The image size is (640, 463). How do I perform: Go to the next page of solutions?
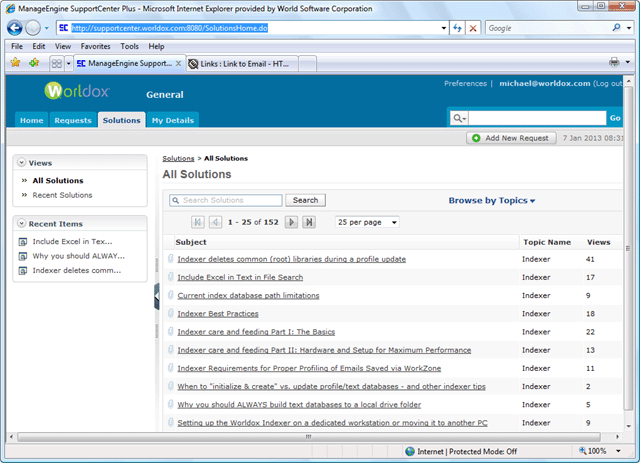point(291,222)
